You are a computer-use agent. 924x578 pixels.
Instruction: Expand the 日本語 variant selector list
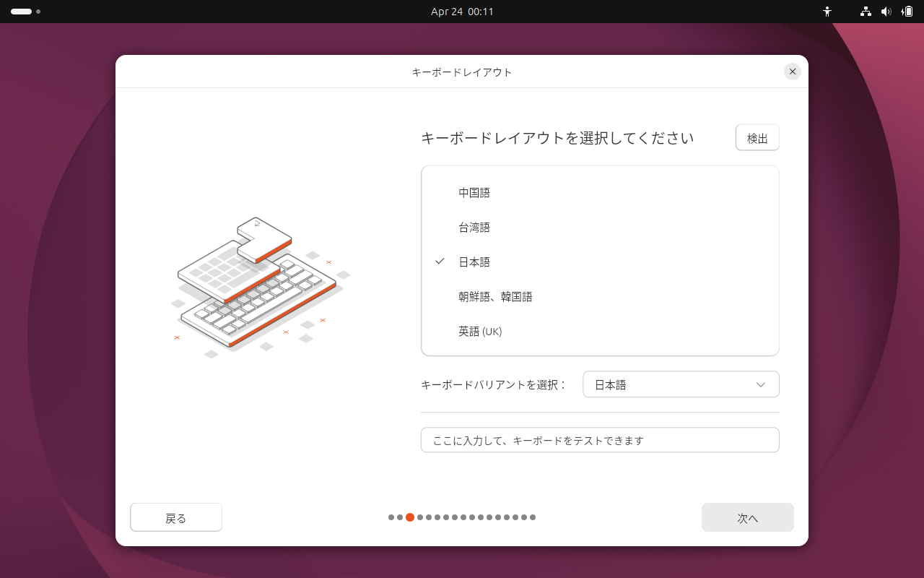point(681,384)
